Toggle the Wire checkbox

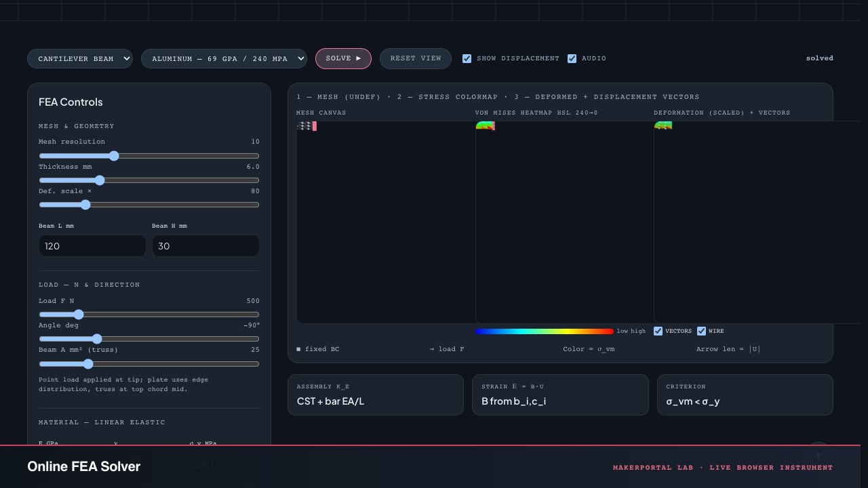coord(701,331)
